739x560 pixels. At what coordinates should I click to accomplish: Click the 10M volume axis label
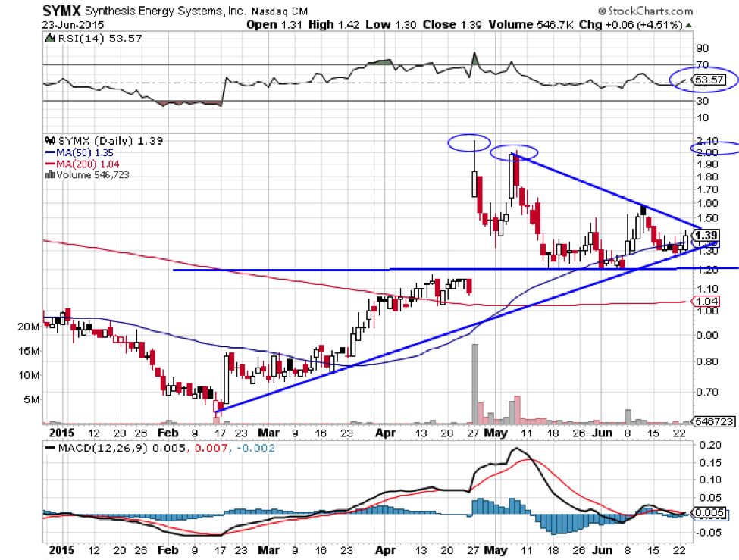(28, 376)
